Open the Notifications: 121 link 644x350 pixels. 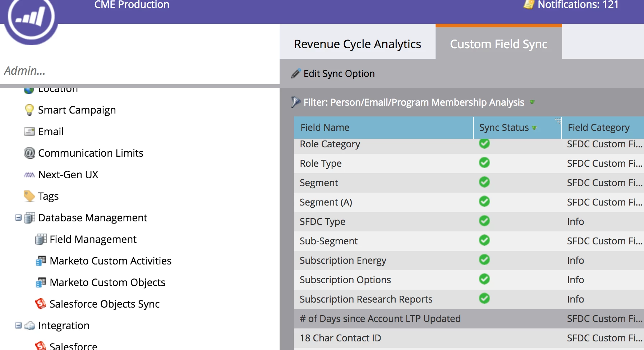click(x=578, y=5)
